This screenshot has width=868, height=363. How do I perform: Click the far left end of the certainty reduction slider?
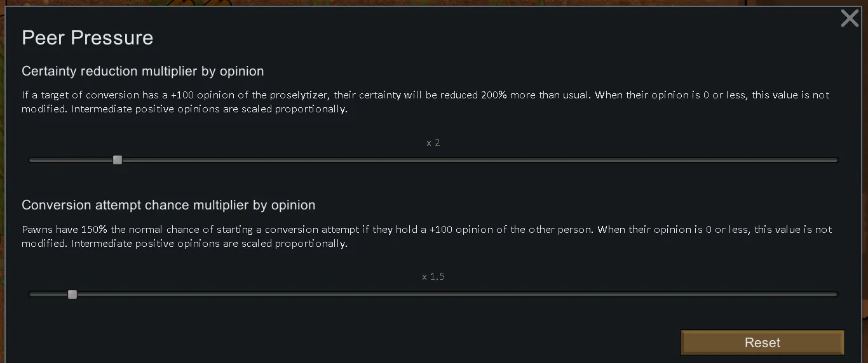pyautogui.click(x=32, y=160)
